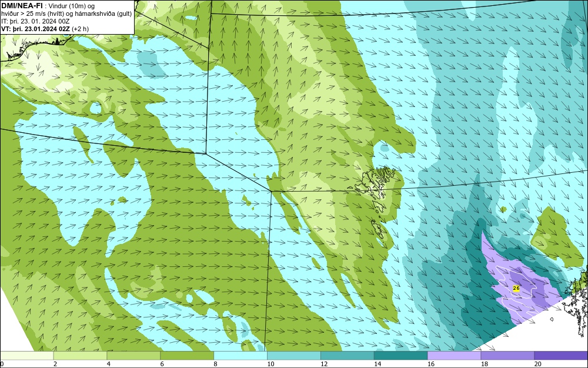The height and width of the screenshot is (368, 588).
Task: Select the 14–16 m/s dark teal legend color
Action: [401, 356]
